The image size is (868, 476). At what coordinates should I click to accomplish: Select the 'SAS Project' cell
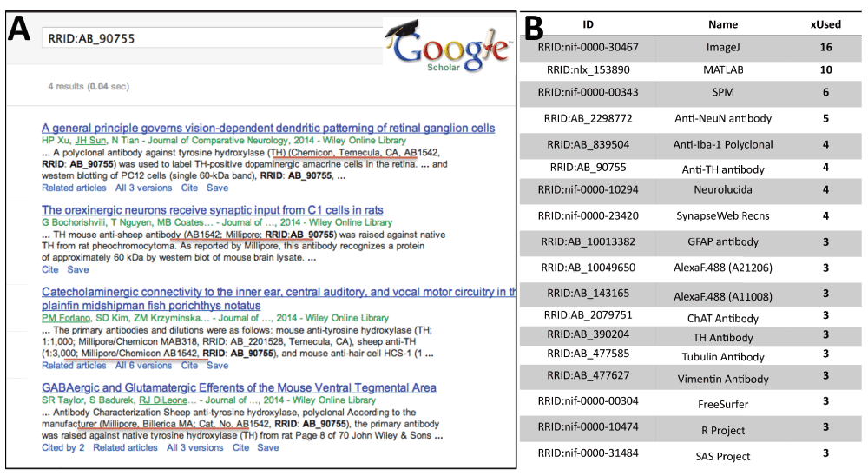[723, 457]
